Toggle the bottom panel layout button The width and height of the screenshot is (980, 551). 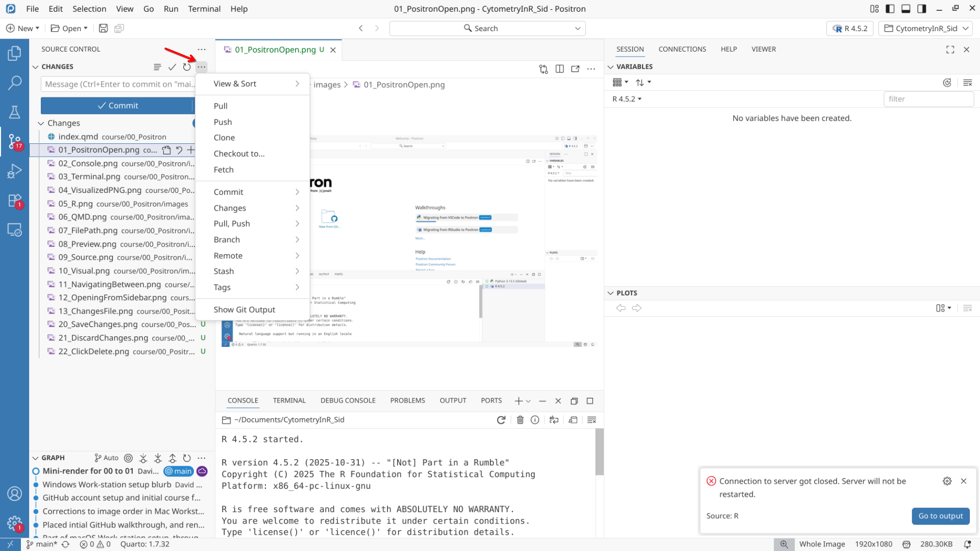905,9
